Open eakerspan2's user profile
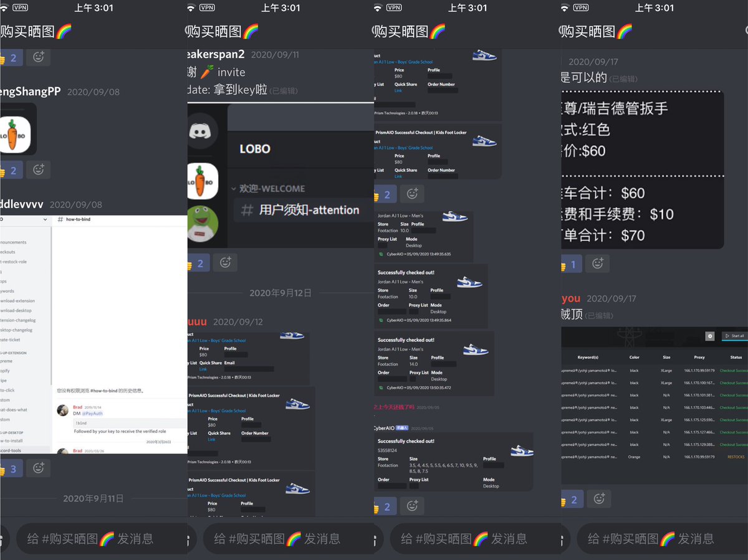The width and height of the screenshot is (748, 560). pos(216,54)
